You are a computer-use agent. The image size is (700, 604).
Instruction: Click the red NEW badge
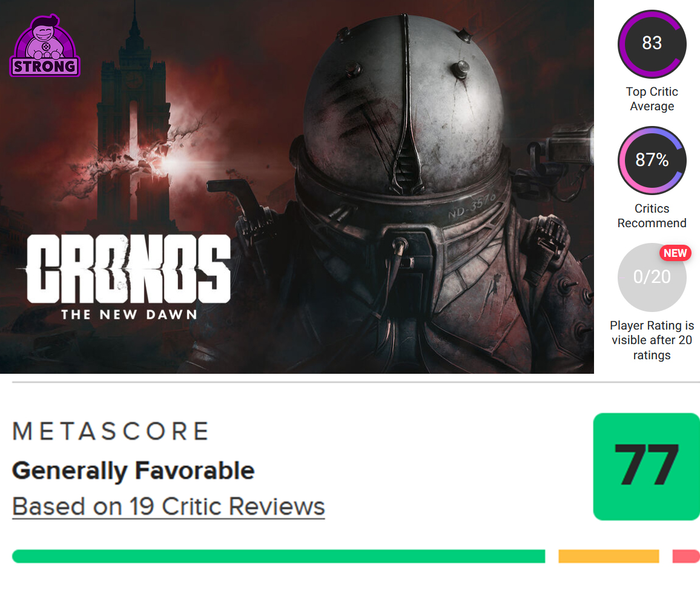coord(675,253)
